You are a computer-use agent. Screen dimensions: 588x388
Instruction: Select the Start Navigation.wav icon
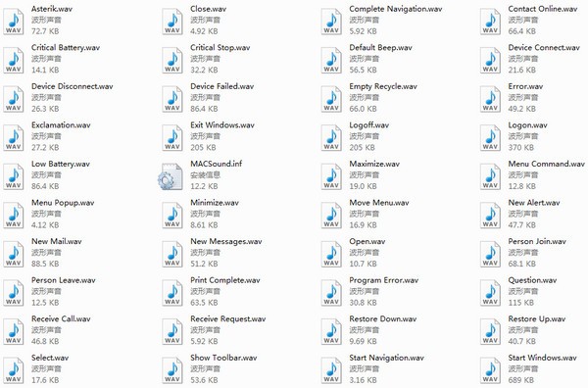pyautogui.click(x=331, y=370)
